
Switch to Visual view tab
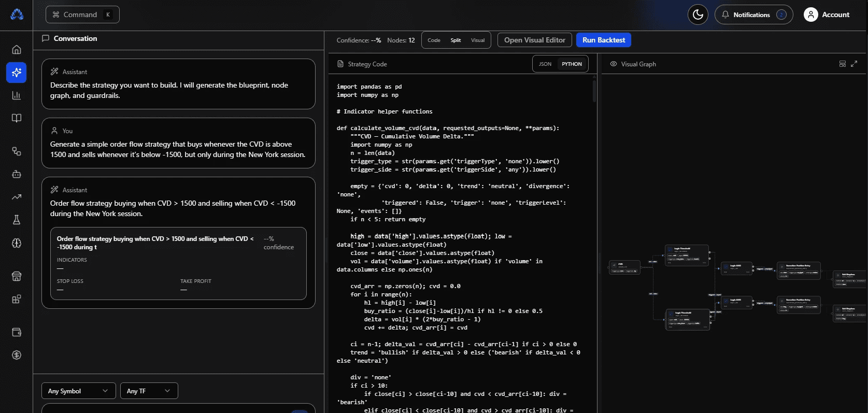pyautogui.click(x=478, y=40)
